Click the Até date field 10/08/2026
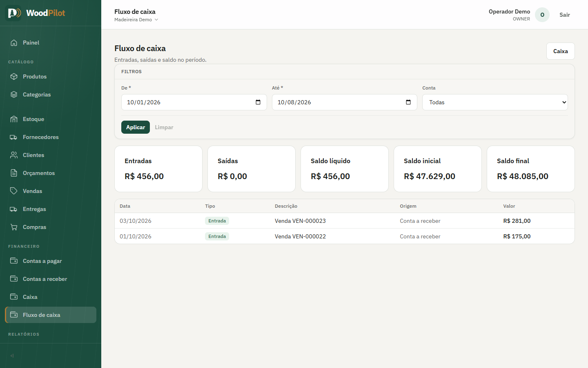Image resolution: width=588 pixels, height=368 pixels. (344, 102)
